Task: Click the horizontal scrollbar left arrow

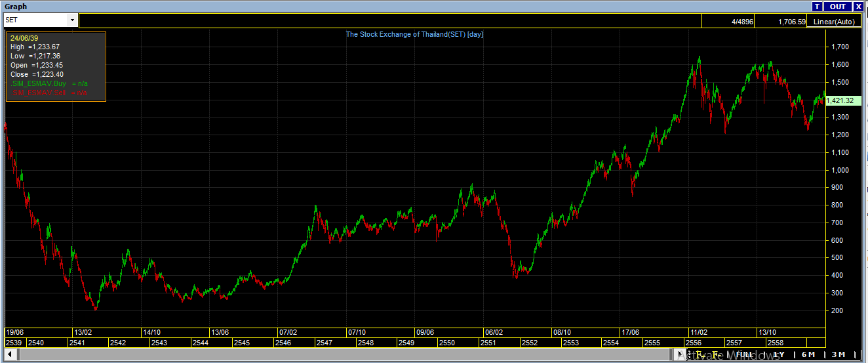Action: point(9,355)
